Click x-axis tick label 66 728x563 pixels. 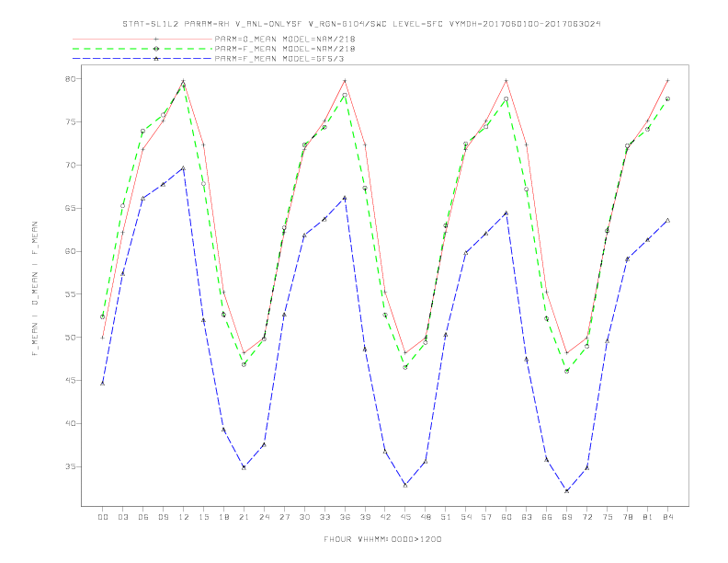547,517
